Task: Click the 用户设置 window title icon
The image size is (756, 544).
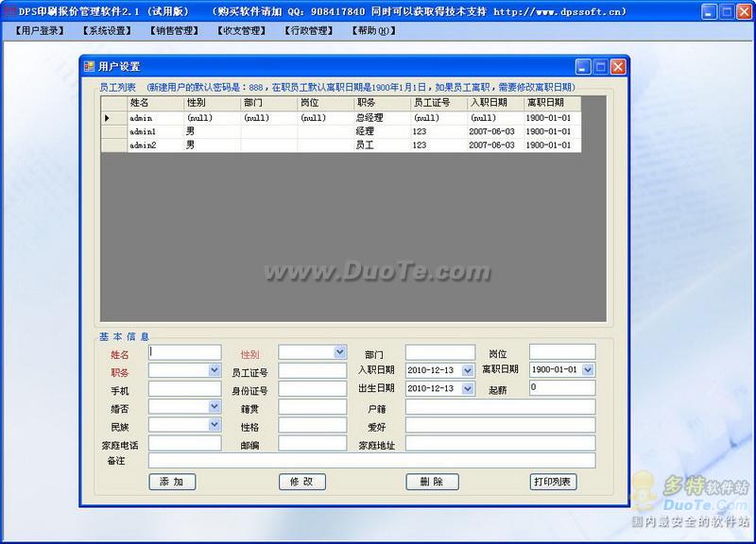Action: tap(89, 66)
